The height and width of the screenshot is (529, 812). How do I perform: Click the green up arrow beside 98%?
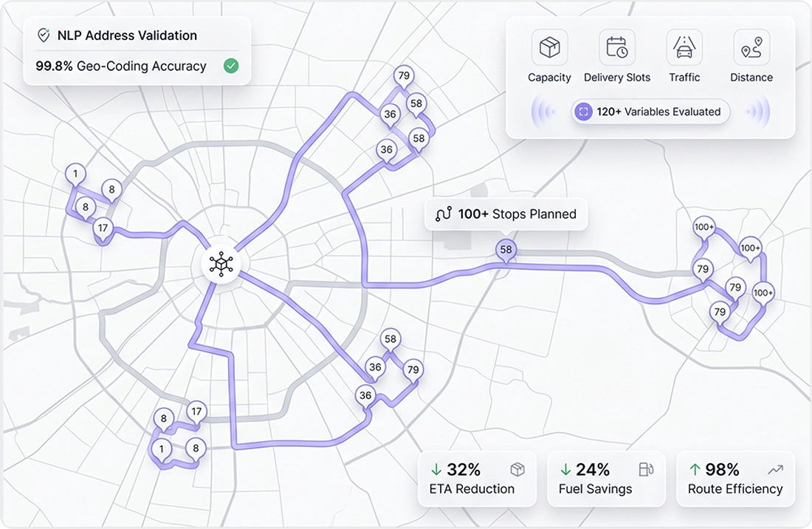695,469
